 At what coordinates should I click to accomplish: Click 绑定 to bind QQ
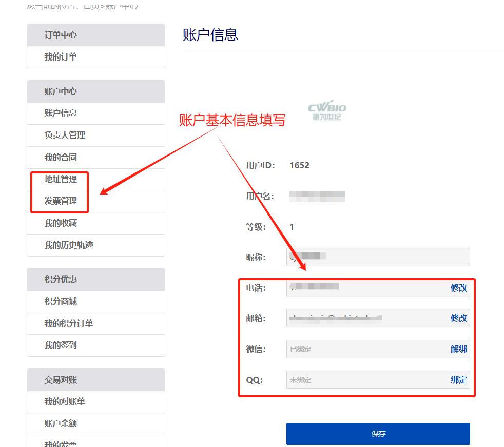[458, 380]
